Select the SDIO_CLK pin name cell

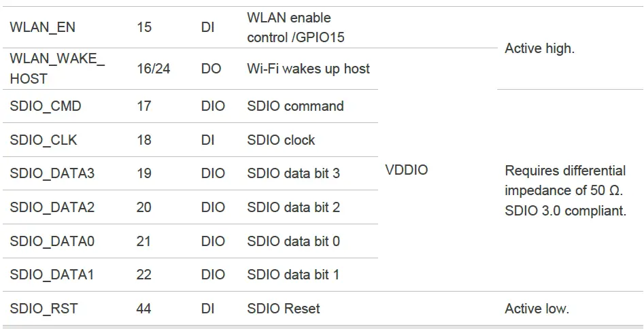[44, 140]
